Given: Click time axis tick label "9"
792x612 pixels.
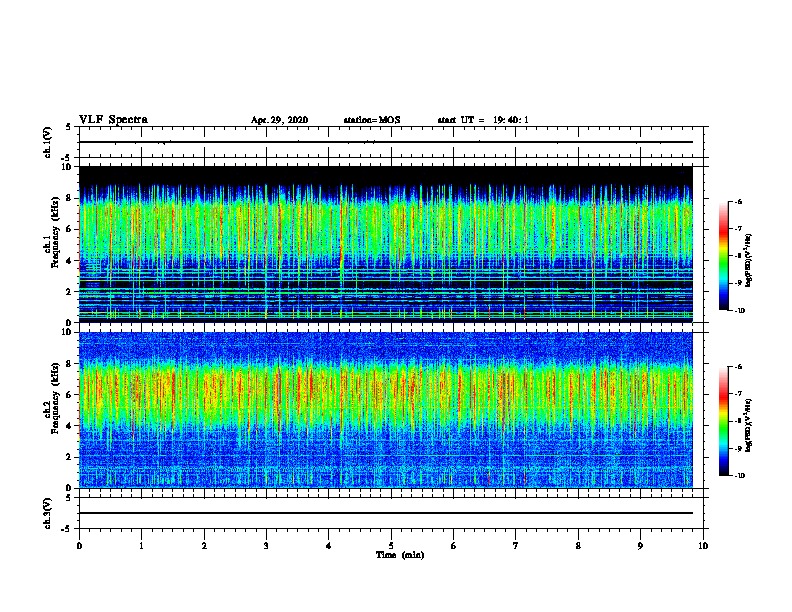Looking at the screenshot, I should click(640, 546).
